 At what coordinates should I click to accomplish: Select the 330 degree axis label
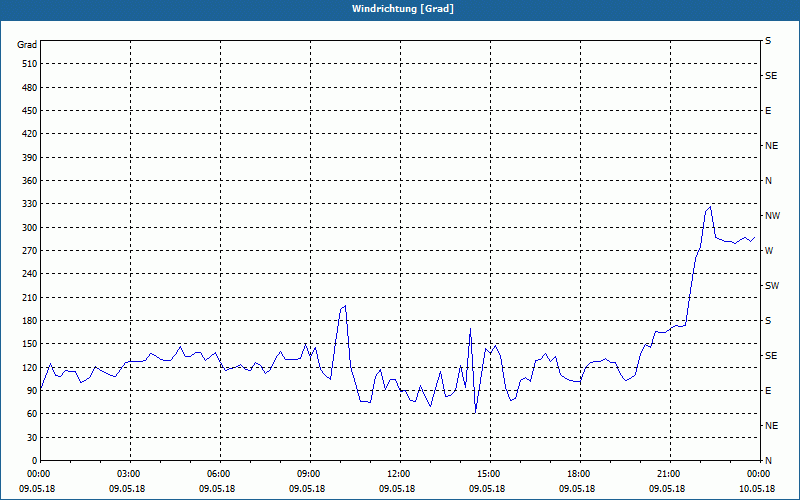pos(30,204)
